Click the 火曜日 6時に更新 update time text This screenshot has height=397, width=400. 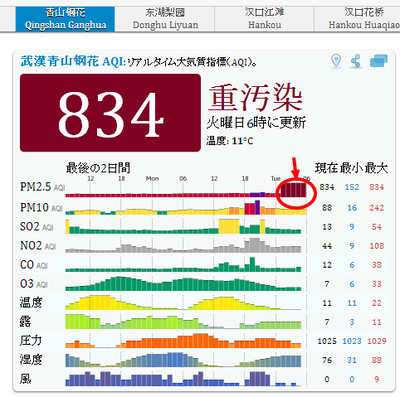(256, 123)
